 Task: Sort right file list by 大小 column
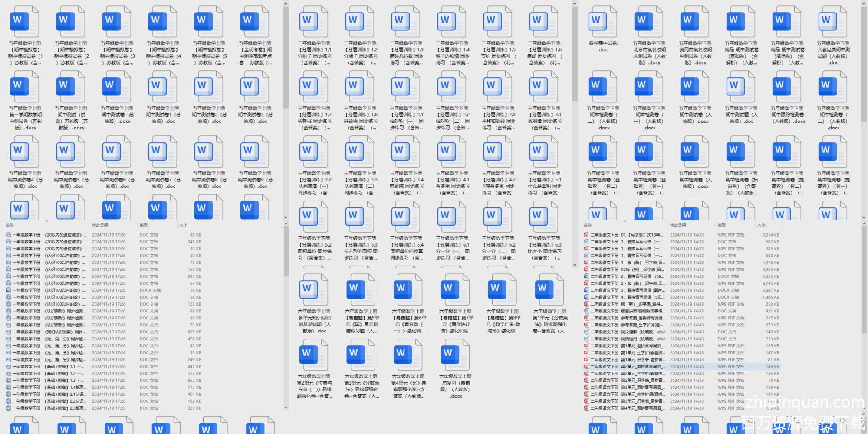(x=761, y=225)
